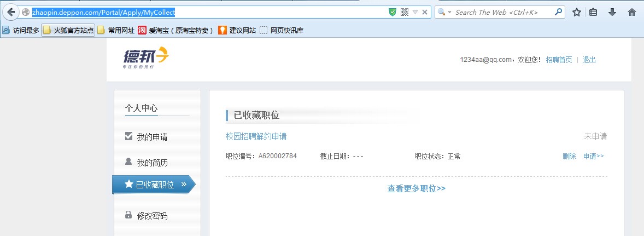Open the 校园招聘解约申请 job link
The width and height of the screenshot is (644, 236).
256,136
